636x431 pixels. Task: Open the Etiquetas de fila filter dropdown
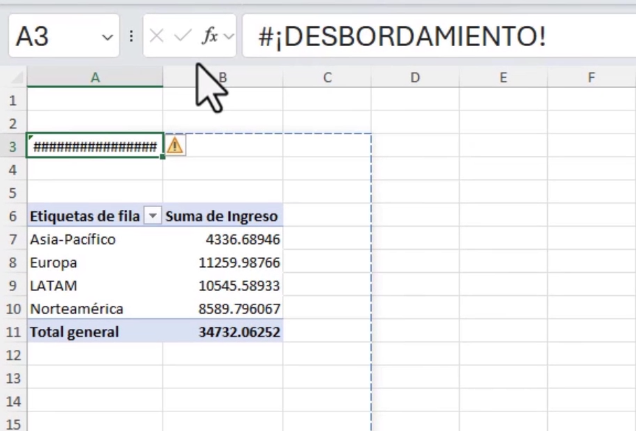pyautogui.click(x=153, y=215)
